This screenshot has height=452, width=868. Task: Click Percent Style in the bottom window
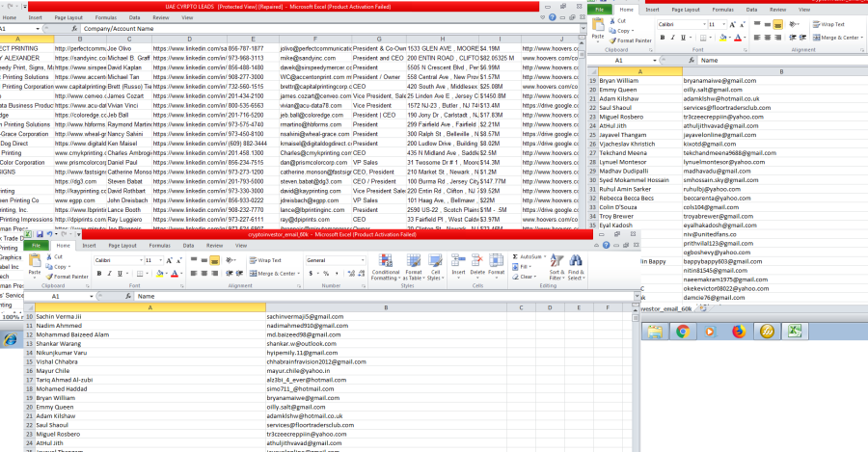pyautogui.click(x=326, y=274)
